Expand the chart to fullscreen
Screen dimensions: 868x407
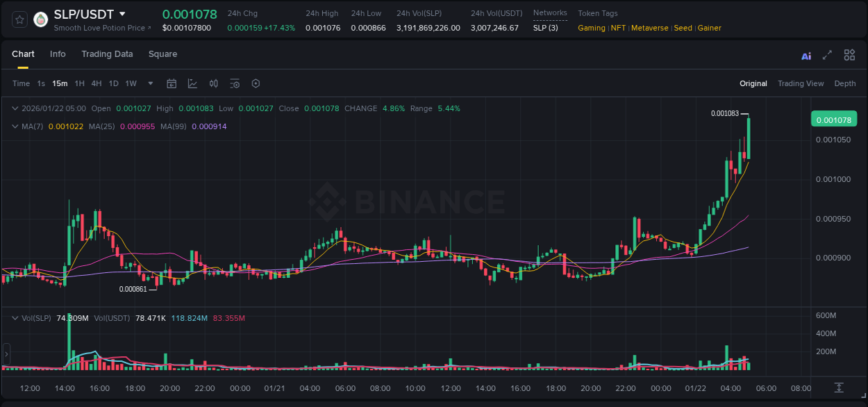pos(827,55)
